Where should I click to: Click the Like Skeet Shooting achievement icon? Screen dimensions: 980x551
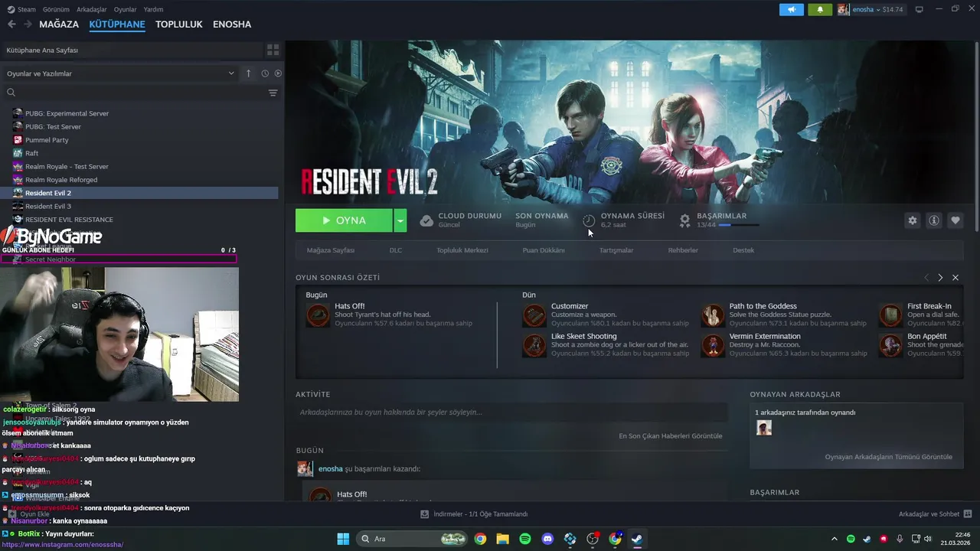pyautogui.click(x=534, y=345)
